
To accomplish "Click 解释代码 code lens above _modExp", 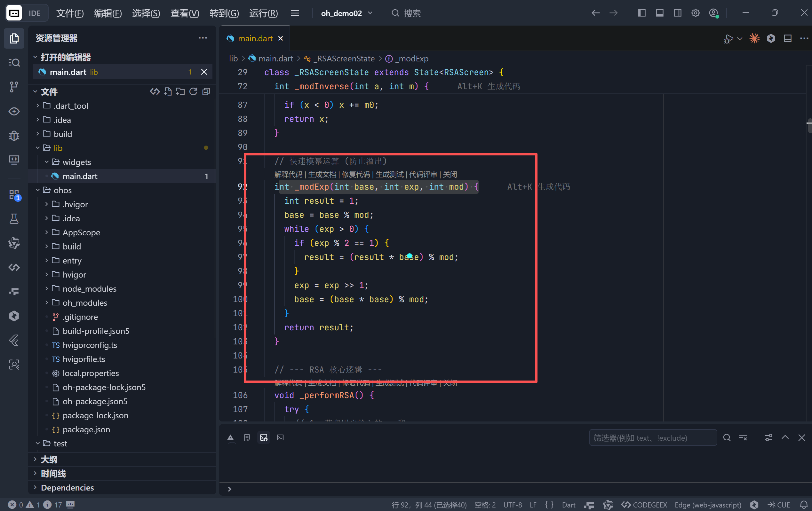I will coord(288,175).
